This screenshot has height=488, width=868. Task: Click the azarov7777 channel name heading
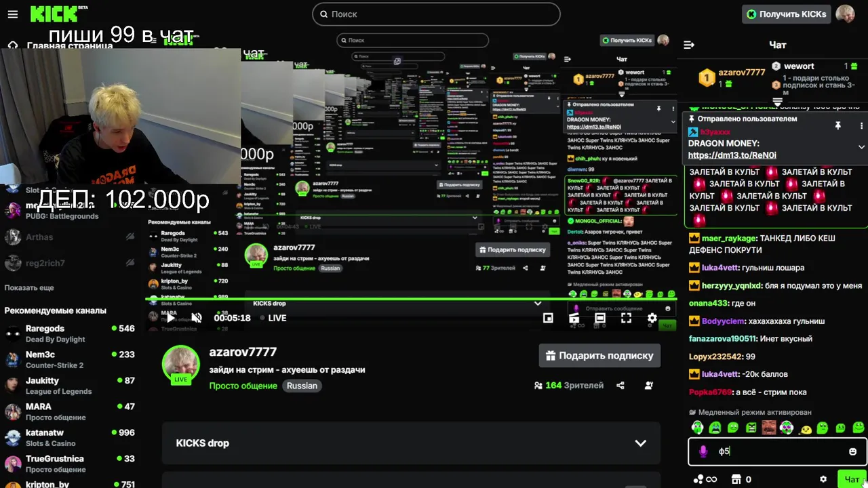(x=243, y=352)
